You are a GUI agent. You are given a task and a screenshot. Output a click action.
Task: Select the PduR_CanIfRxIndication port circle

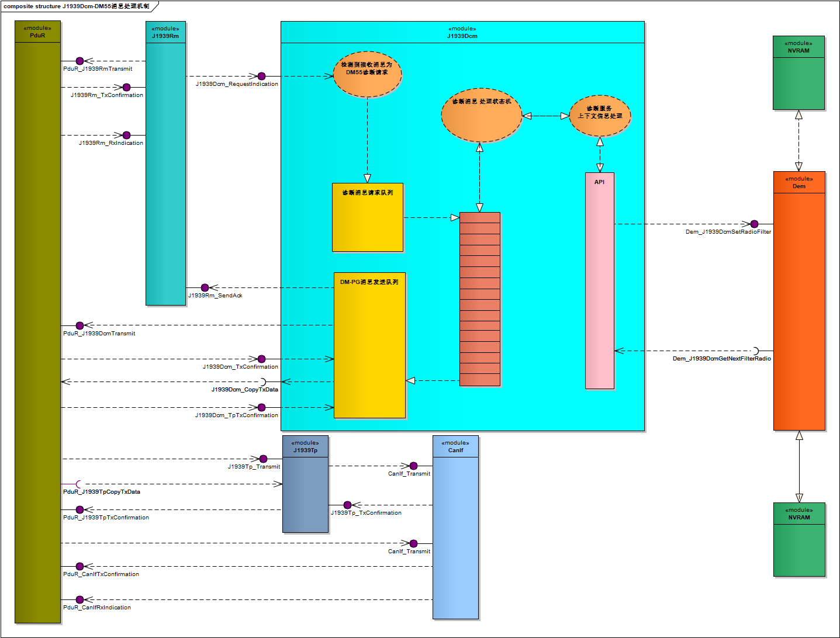click(80, 599)
